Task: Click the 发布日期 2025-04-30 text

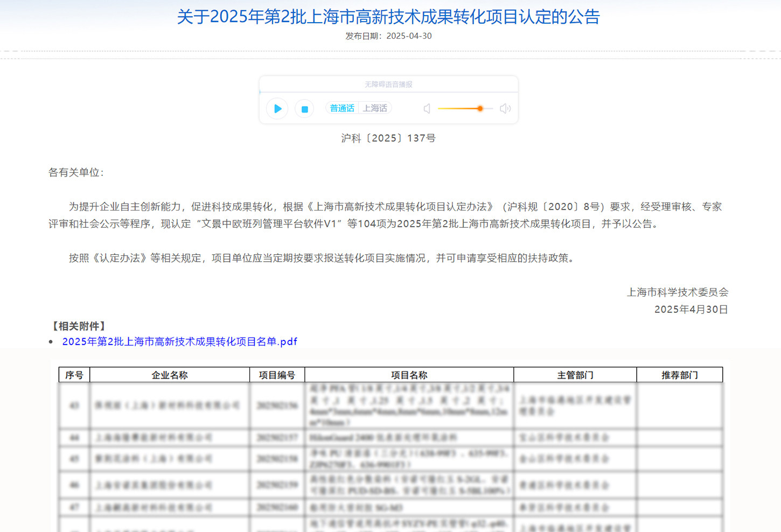Action: pos(388,36)
